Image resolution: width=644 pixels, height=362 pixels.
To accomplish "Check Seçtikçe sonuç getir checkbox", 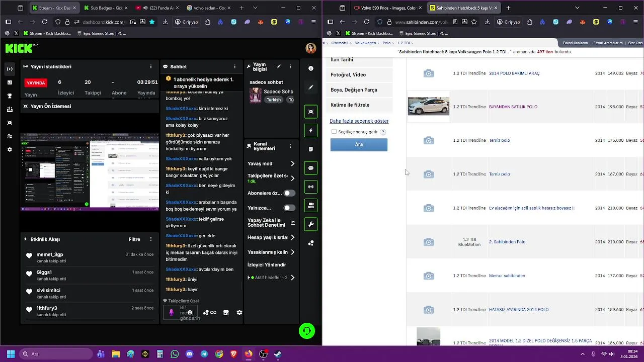I will tap(334, 132).
